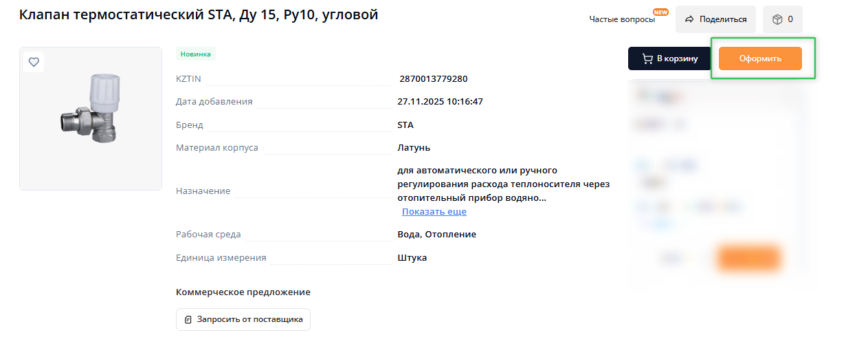Click the blurred orange button in side panel

(748, 258)
